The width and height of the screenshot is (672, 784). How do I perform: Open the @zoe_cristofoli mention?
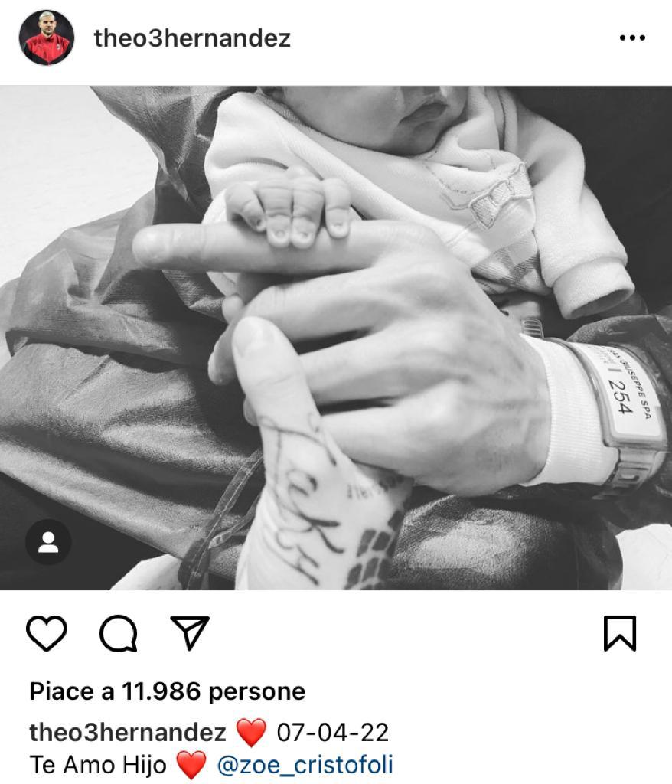305,766
